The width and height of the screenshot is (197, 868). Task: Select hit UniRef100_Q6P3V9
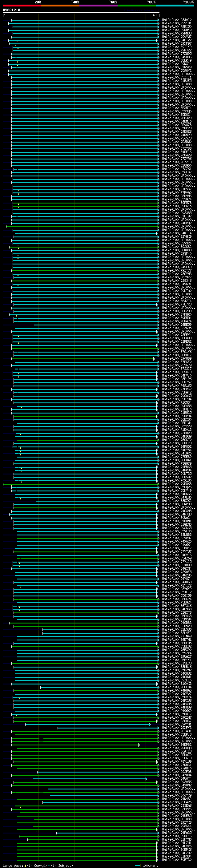click(x=176, y=118)
